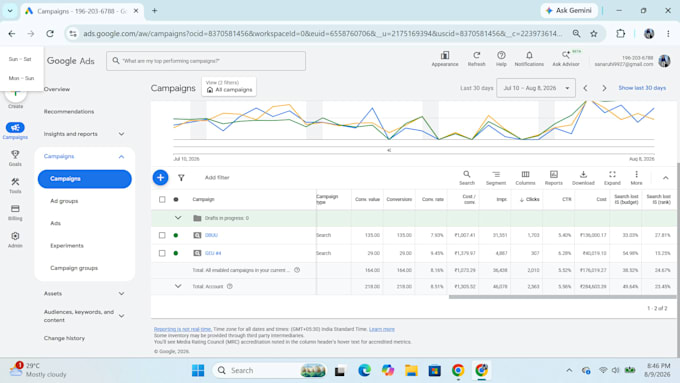Go to next date range arrow

pyautogui.click(x=604, y=88)
